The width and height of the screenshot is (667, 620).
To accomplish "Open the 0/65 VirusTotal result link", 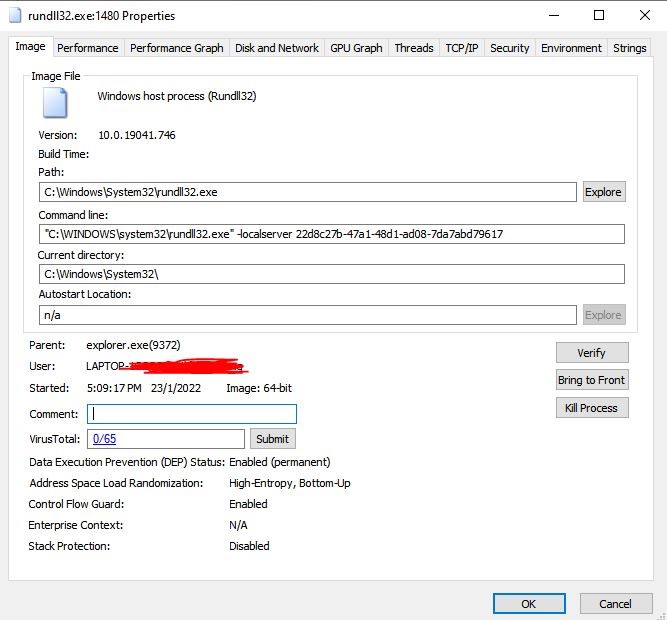I will (x=104, y=438).
